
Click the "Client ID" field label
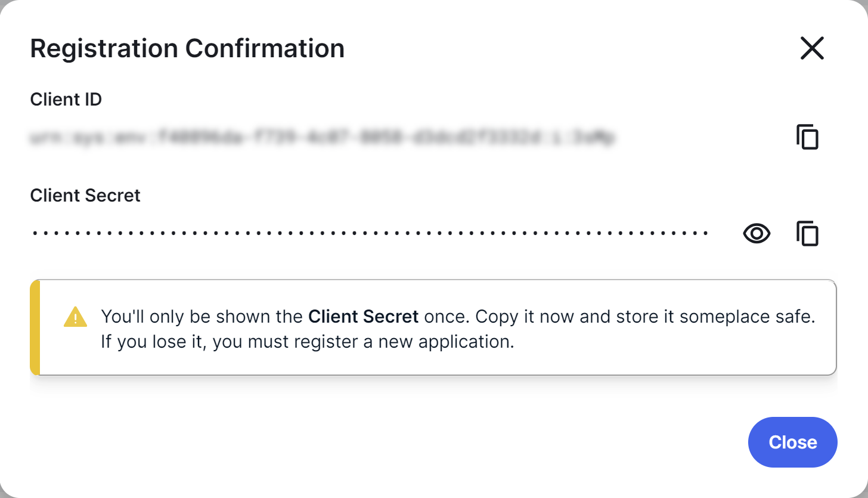pyautogui.click(x=66, y=100)
